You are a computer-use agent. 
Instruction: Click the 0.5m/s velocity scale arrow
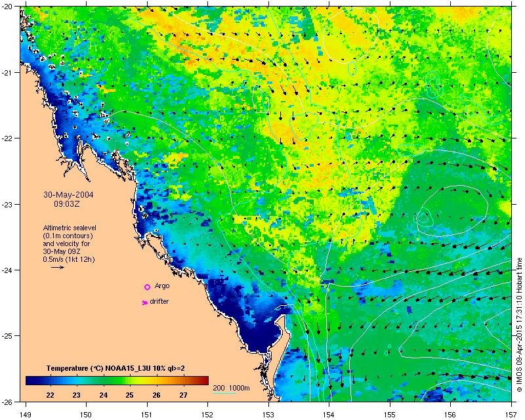point(58,267)
